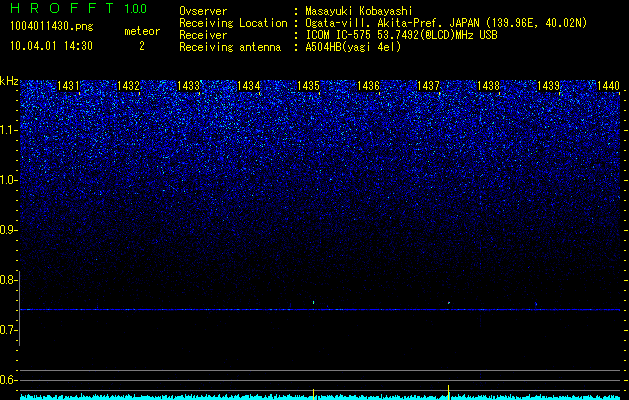
Task: Click the 1434 time marker
Action: [x=249, y=85]
